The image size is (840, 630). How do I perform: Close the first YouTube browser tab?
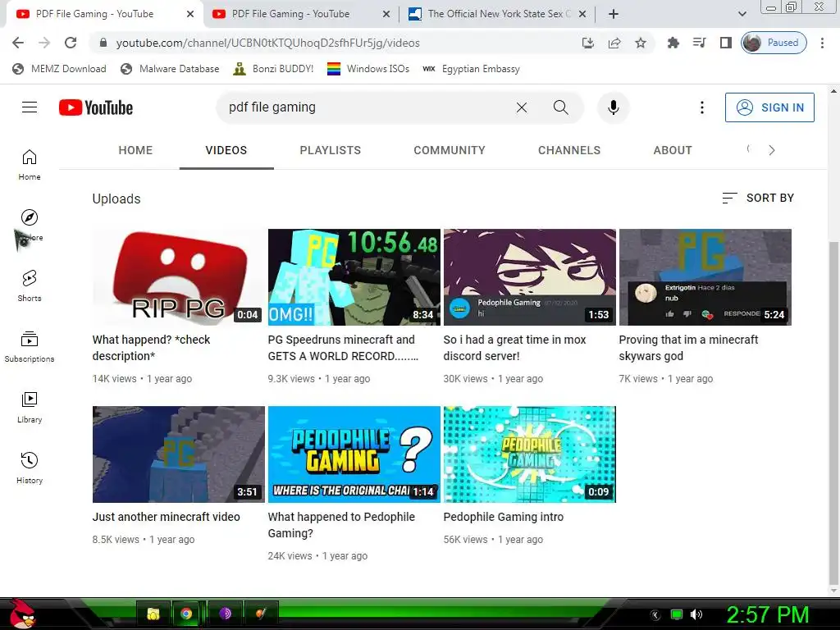point(190,15)
